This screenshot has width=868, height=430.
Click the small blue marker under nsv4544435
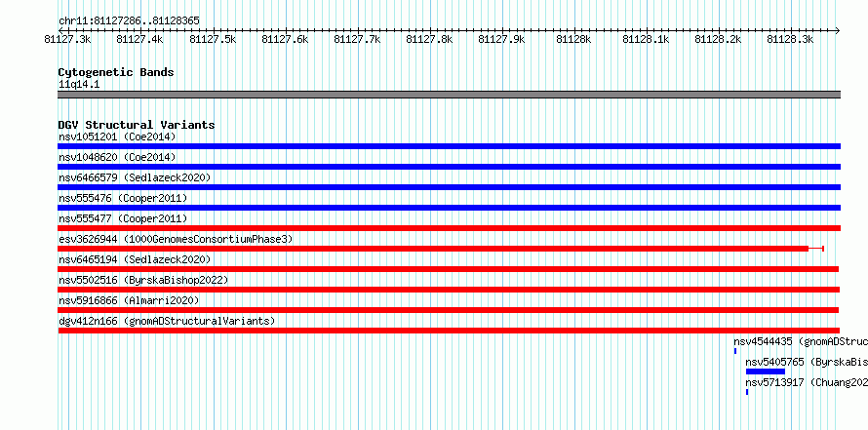coord(735,351)
